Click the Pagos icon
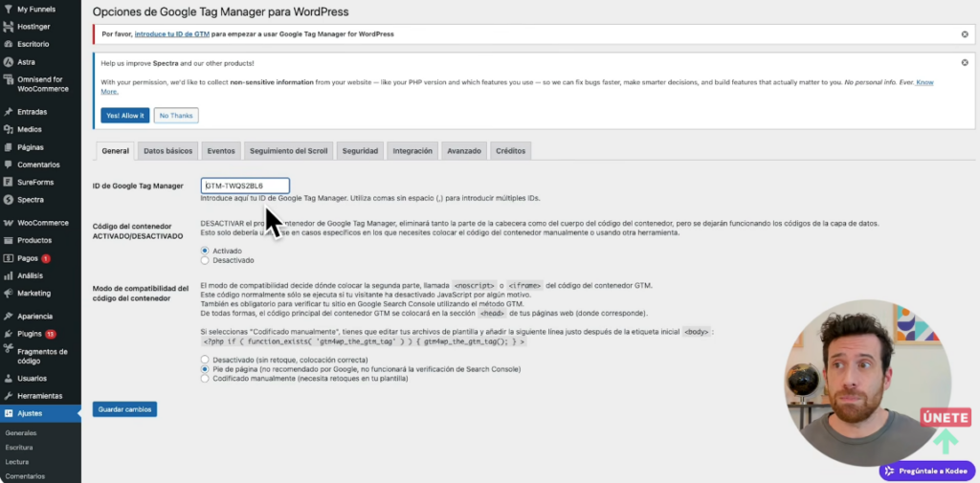This screenshot has width=980, height=483. pos(8,258)
